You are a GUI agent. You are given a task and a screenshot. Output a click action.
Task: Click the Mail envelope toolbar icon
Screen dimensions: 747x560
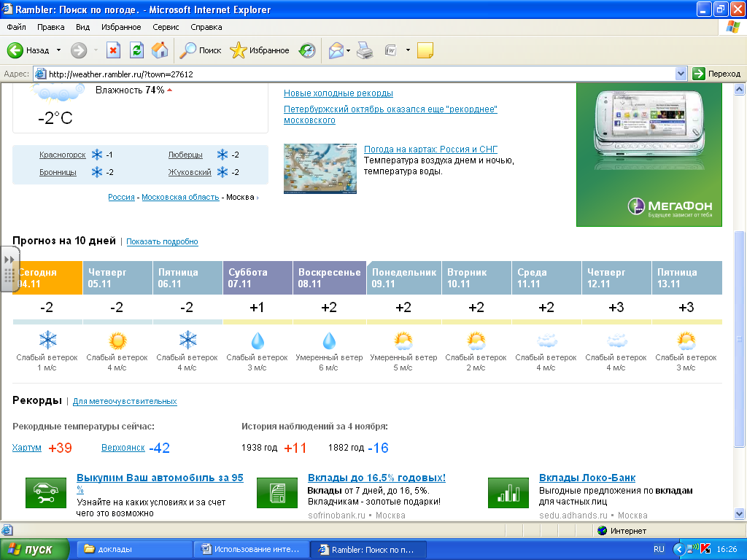point(336,50)
